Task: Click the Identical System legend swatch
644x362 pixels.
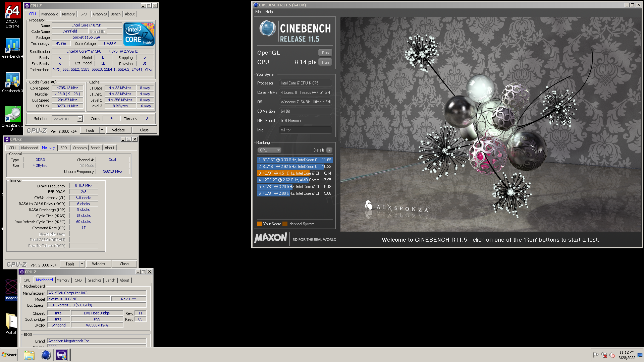Action: click(285, 224)
